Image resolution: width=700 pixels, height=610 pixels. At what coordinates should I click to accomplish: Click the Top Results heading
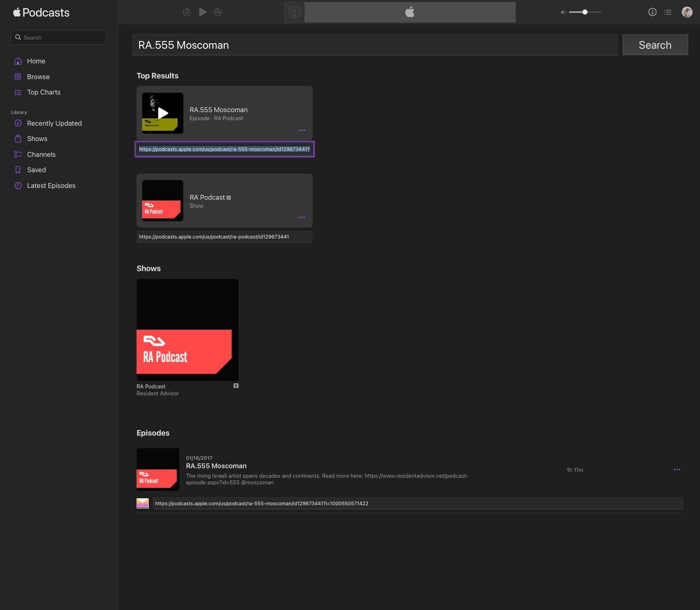157,76
